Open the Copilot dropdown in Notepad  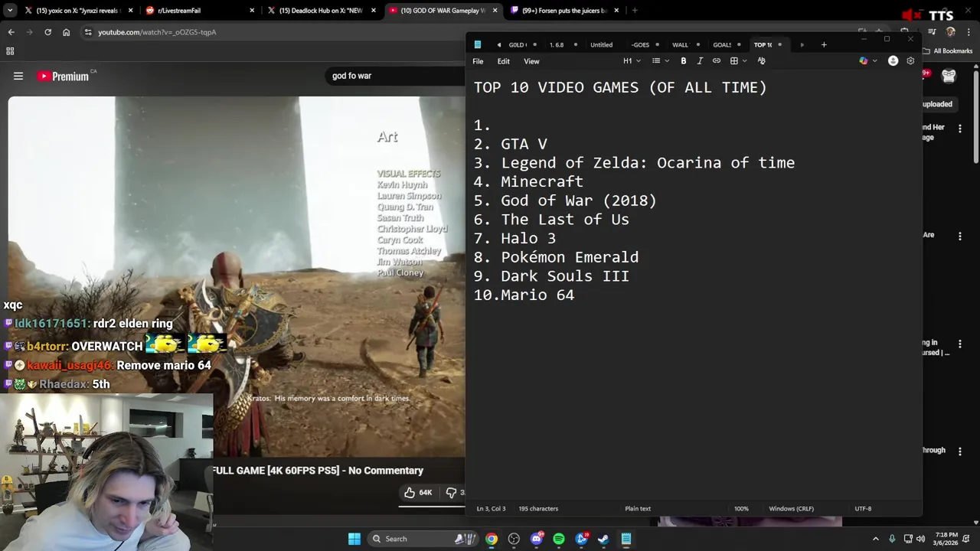point(867,61)
